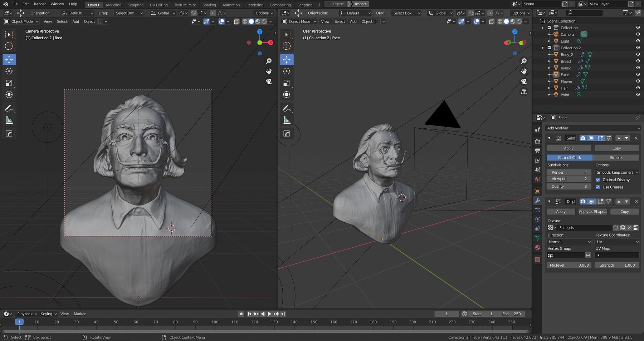This screenshot has height=341, width=644.
Task: Switch viewport to rendered shading mode
Action: (x=264, y=21)
